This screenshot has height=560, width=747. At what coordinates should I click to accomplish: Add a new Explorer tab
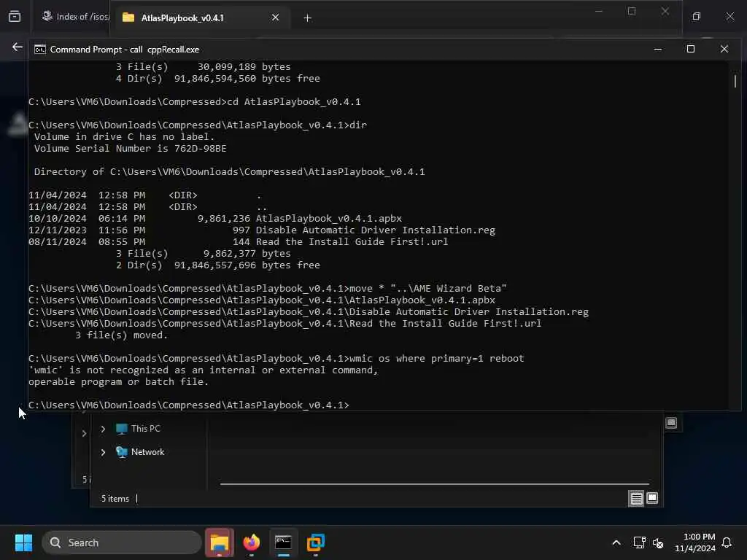(x=307, y=18)
